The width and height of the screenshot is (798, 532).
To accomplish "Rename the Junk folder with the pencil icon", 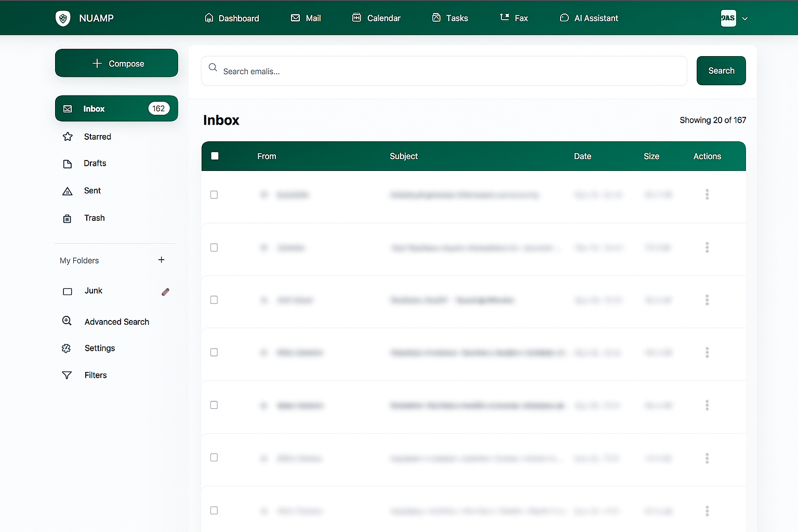I will pos(165,291).
